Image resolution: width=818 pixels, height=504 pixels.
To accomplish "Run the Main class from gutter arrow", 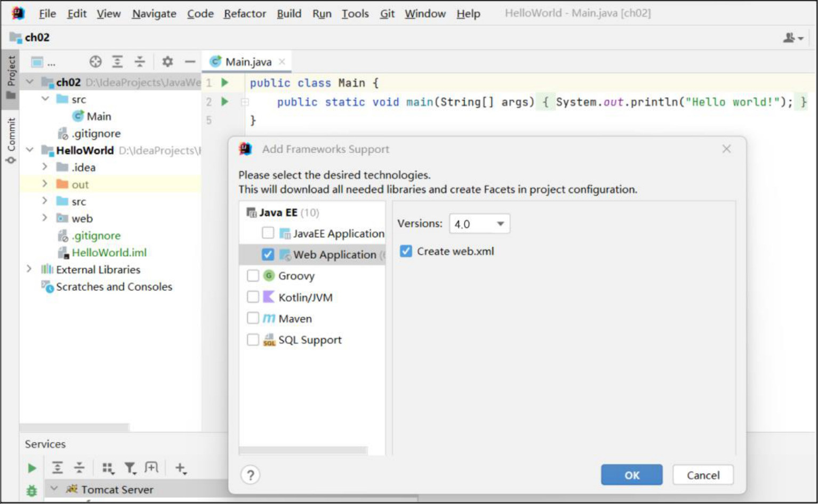I will (x=225, y=83).
